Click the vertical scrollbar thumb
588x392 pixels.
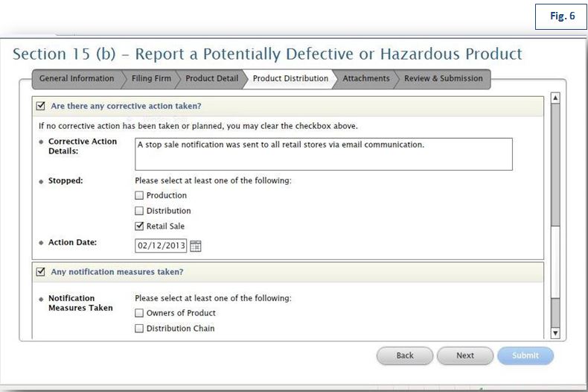coord(555,164)
